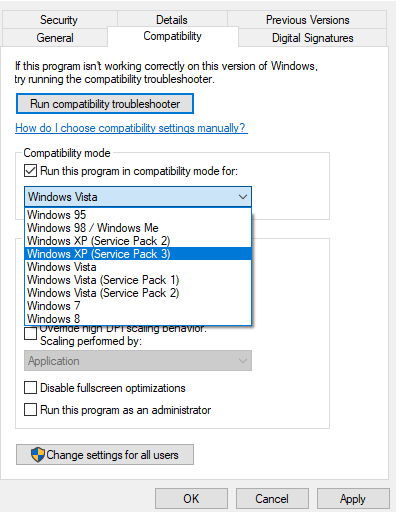Uncheck Run this program in compatibility mode
Screen dimensions: 400x512
[30, 171]
